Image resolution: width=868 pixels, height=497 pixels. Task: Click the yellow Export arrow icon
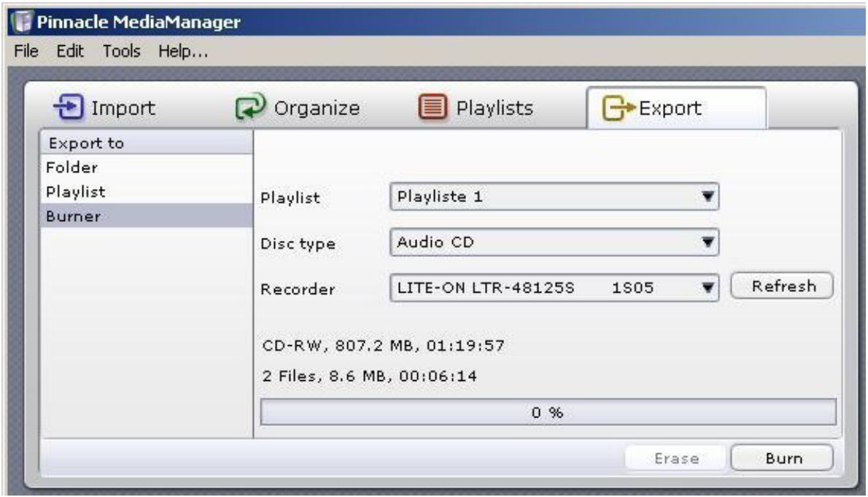click(618, 107)
